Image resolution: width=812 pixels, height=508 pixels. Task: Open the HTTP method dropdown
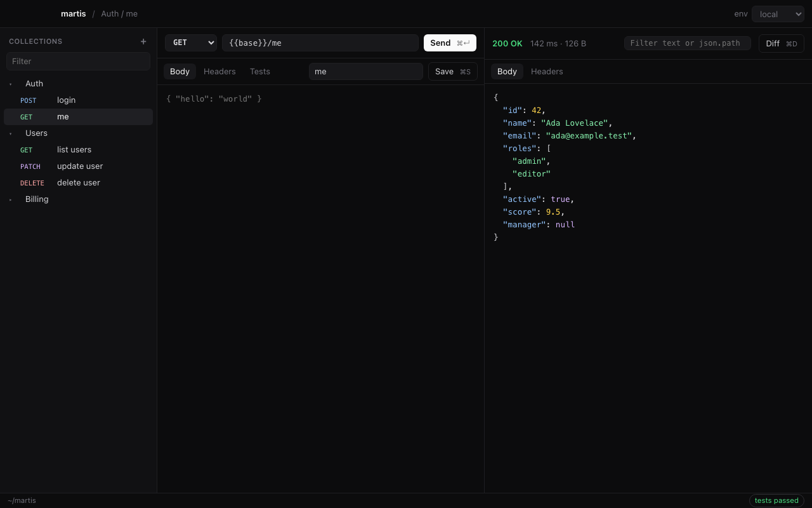pos(191,43)
